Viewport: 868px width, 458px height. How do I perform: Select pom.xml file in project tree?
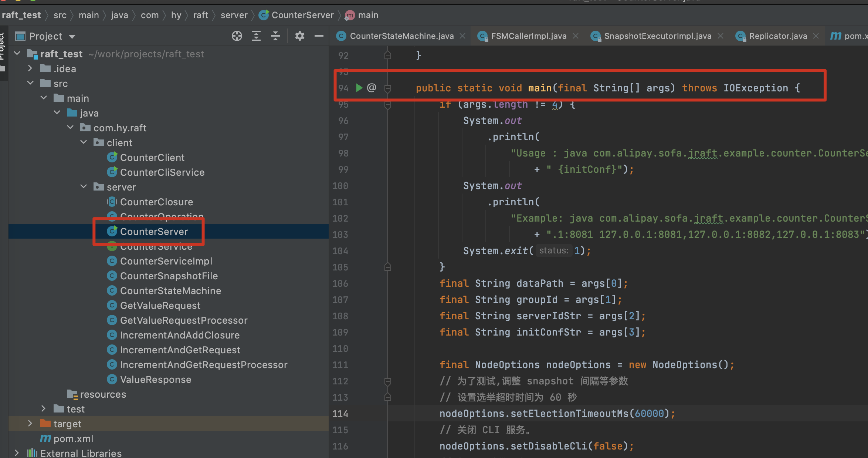coord(73,439)
